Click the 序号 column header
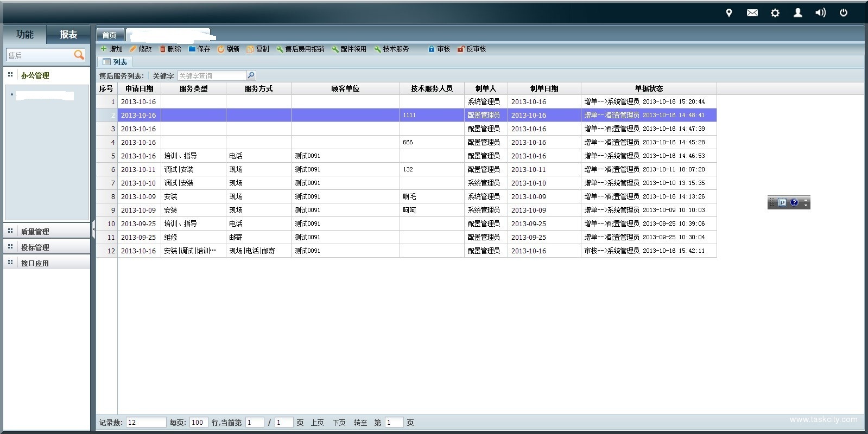Screen dimensions: 868x434 107,88
